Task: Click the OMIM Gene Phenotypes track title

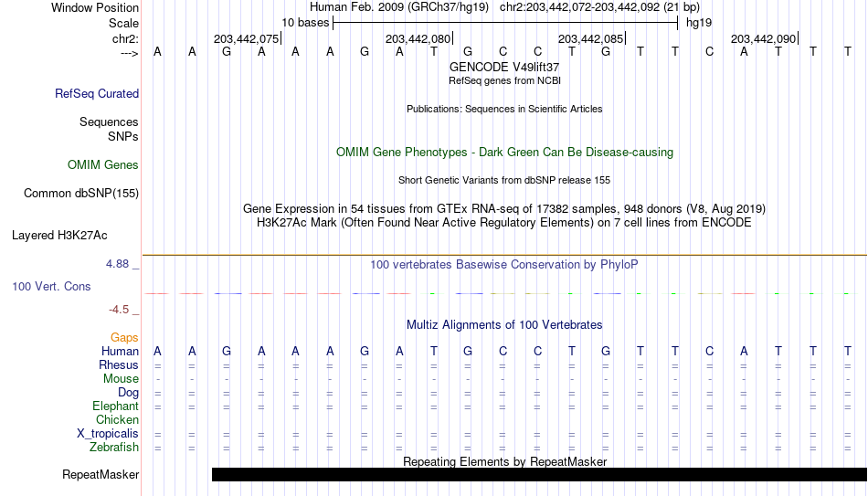Action: click(x=504, y=153)
